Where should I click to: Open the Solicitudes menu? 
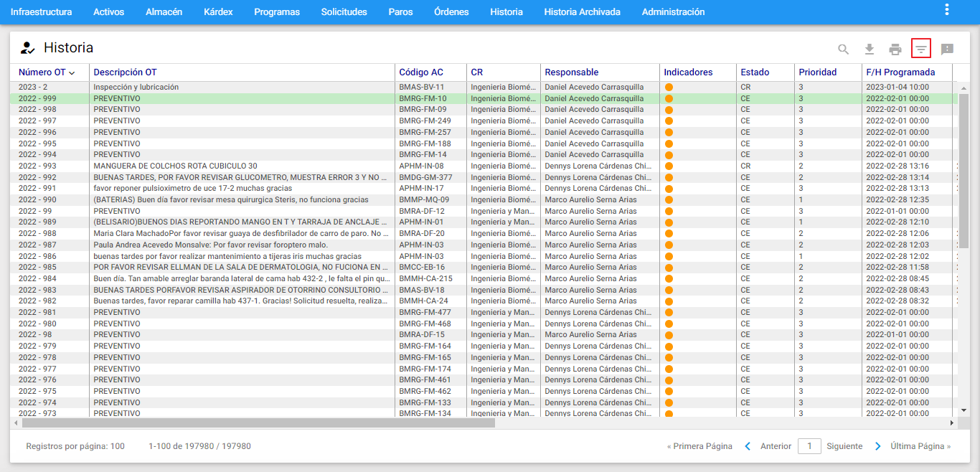pos(344,12)
